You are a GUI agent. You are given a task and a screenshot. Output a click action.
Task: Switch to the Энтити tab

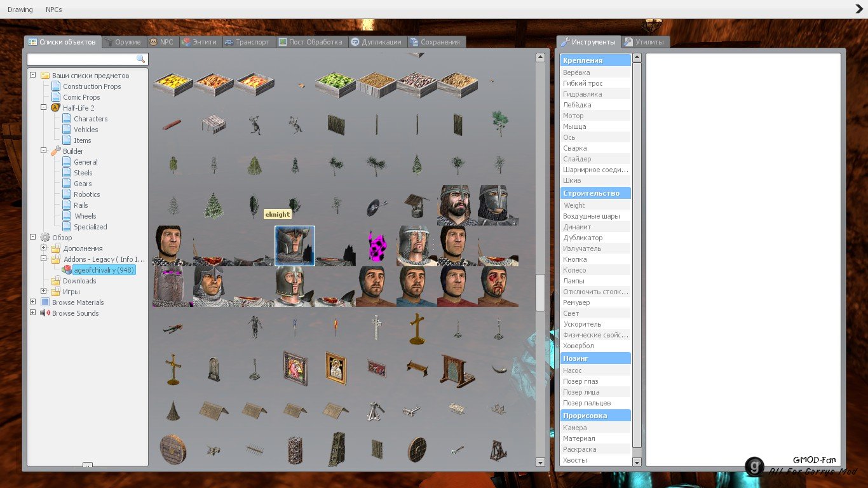click(x=200, y=42)
